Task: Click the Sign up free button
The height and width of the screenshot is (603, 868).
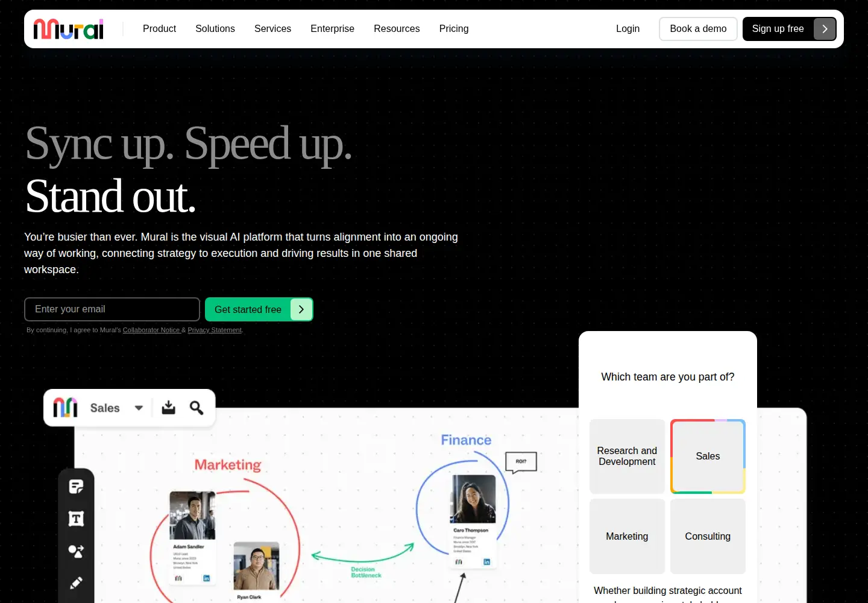Action: coord(789,29)
